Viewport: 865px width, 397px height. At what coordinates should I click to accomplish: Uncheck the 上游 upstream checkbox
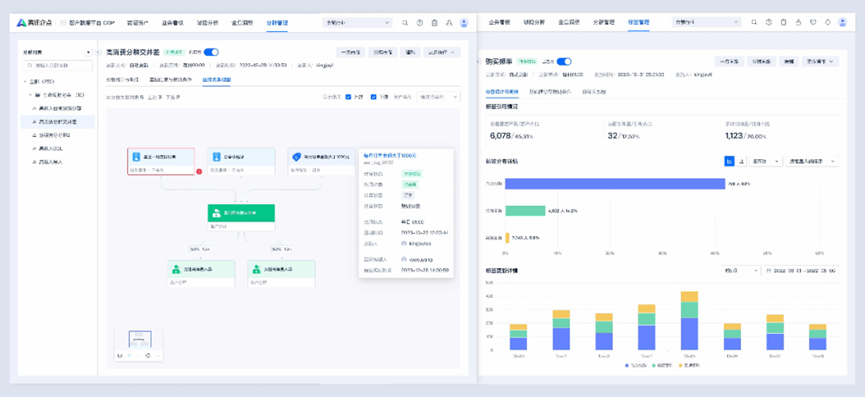(x=348, y=97)
